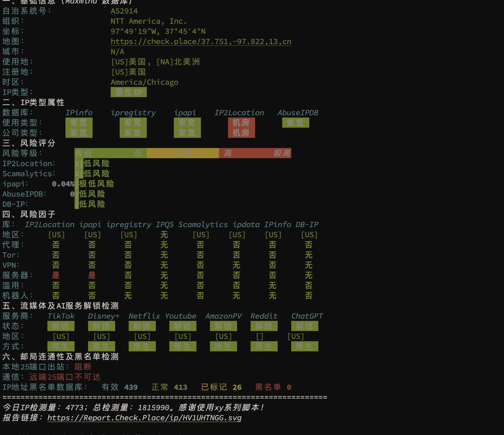The image size is (504, 435).
Task: Open the check.place map link
Action: pos(201,42)
